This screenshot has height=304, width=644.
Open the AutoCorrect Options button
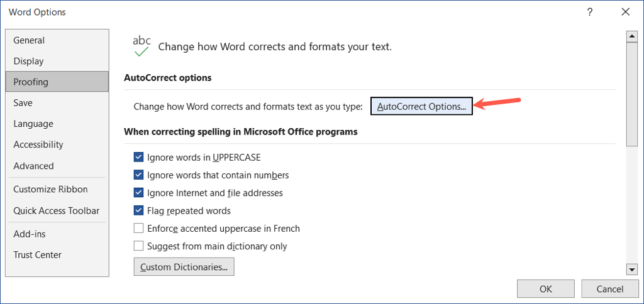[x=421, y=107]
